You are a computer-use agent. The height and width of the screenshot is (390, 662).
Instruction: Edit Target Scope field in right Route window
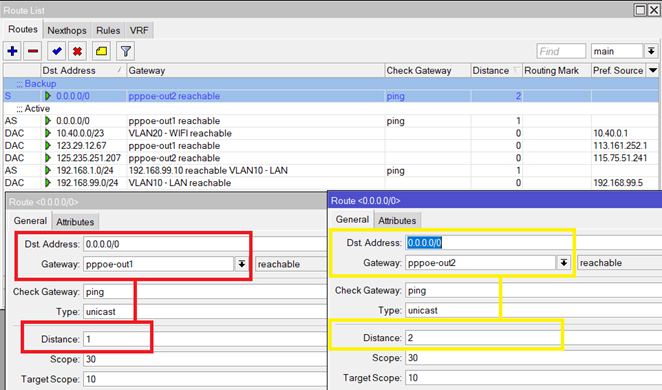point(534,378)
